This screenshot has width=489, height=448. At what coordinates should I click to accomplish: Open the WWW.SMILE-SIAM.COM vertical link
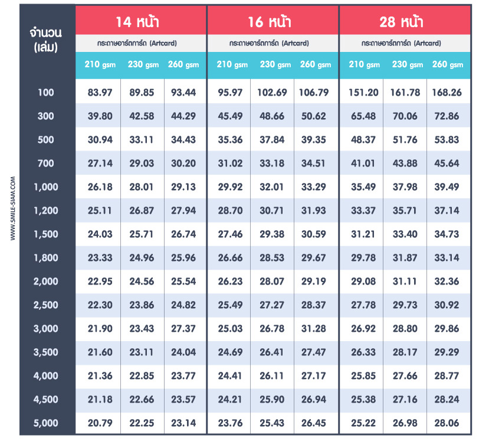point(13,209)
